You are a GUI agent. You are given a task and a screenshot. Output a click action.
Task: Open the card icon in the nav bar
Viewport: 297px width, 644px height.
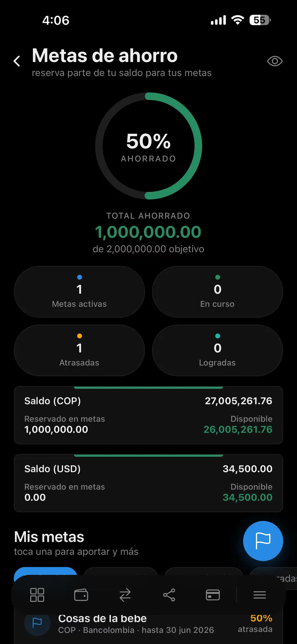click(213, 595)
